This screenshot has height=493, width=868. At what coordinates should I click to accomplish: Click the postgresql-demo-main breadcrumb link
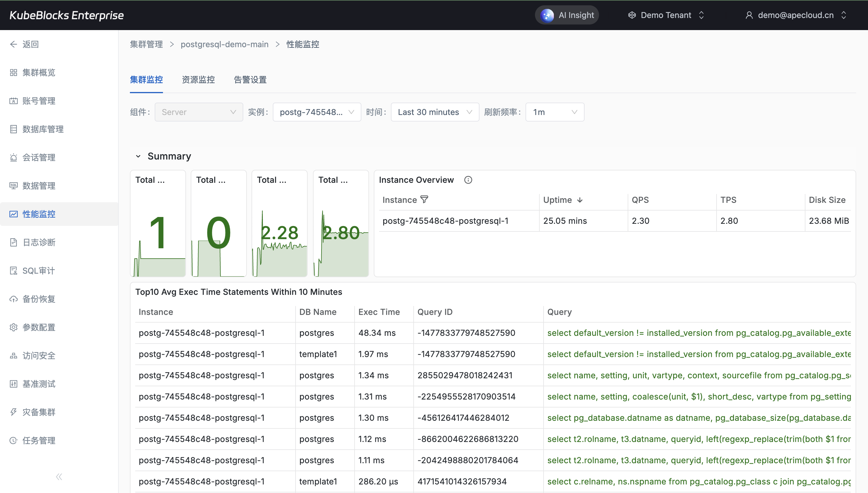[x=224, y=44]
